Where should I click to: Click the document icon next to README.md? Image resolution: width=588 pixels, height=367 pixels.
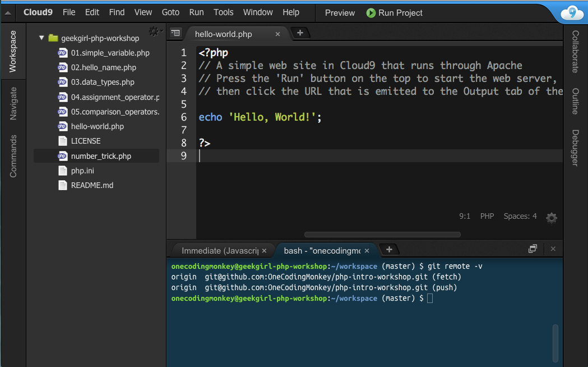click(x=63, y=185)
